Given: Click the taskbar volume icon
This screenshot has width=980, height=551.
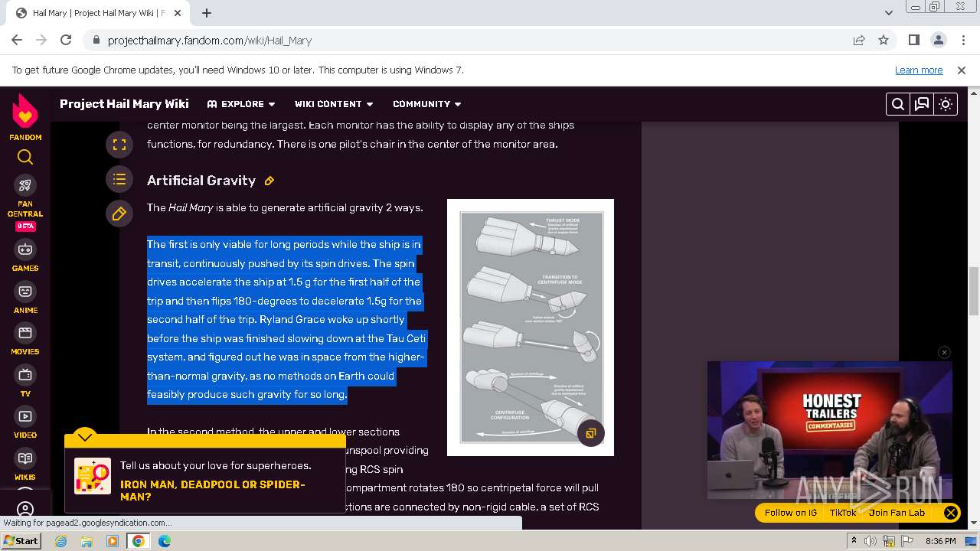Looking at the screenshot, I should tap(871, 541).
